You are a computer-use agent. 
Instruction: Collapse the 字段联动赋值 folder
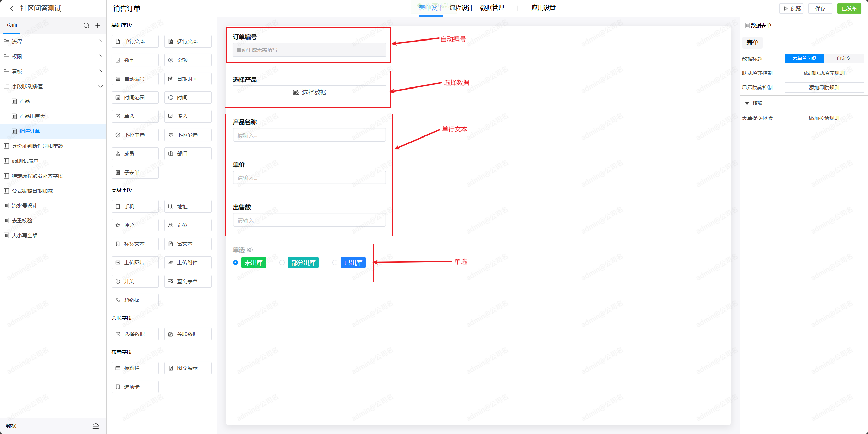click(x=100, y=86)
